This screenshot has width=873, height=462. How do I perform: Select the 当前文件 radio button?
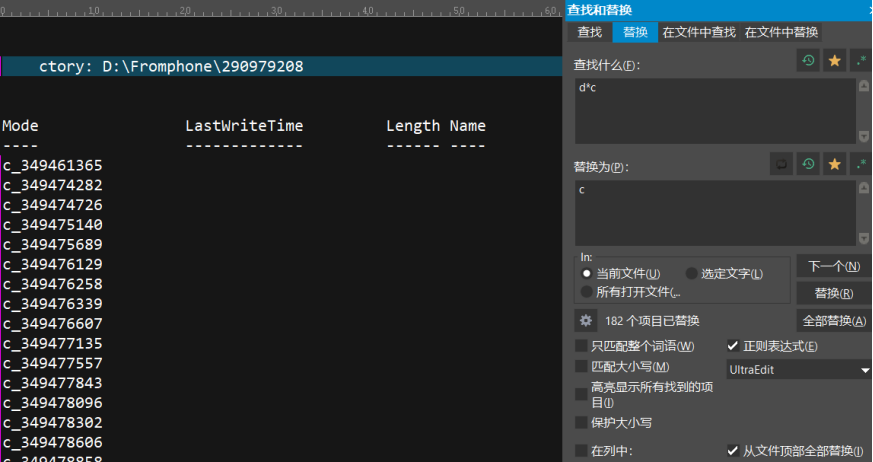pos(586,274)
